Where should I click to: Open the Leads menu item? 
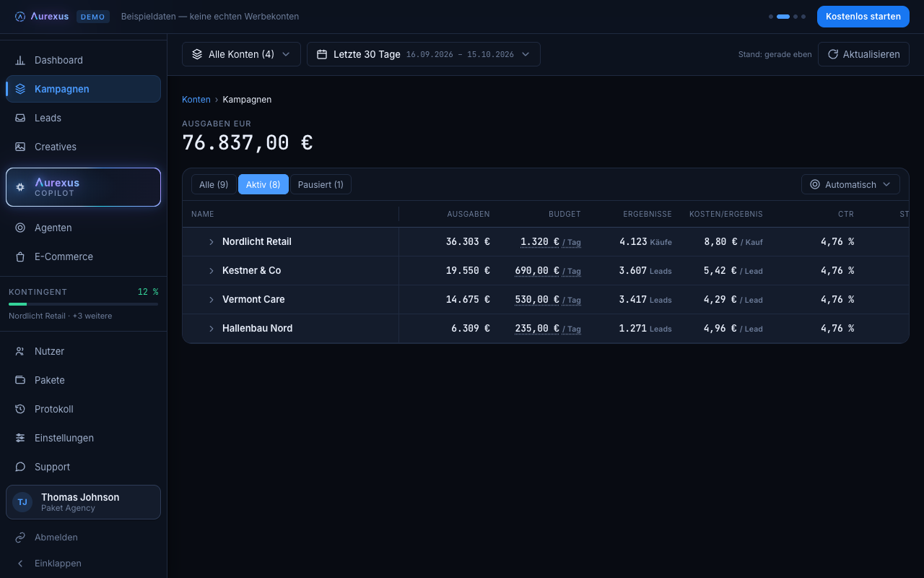point(83,118)
